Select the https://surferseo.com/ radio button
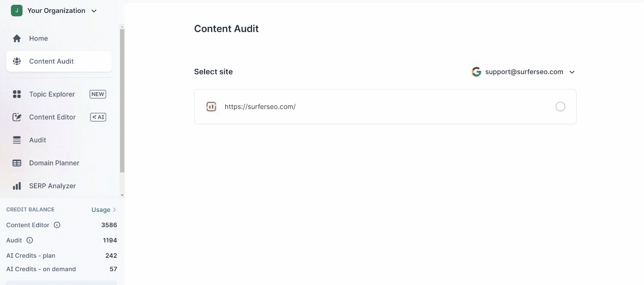This screenshot has height=285, width=644. [x=560, y=107]
